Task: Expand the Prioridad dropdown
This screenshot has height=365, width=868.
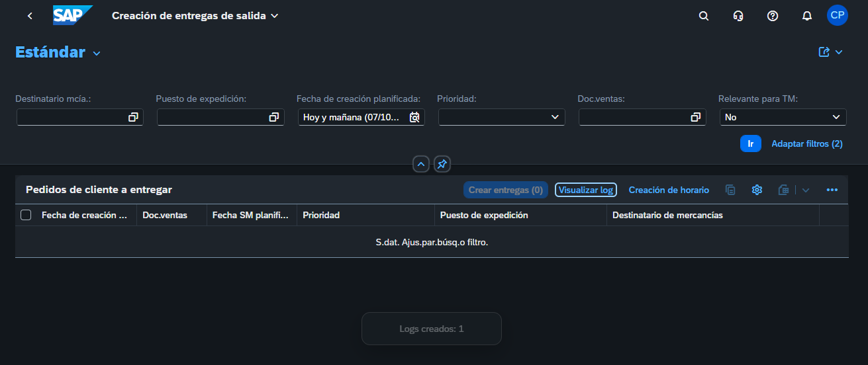Action: coord(555,117)
